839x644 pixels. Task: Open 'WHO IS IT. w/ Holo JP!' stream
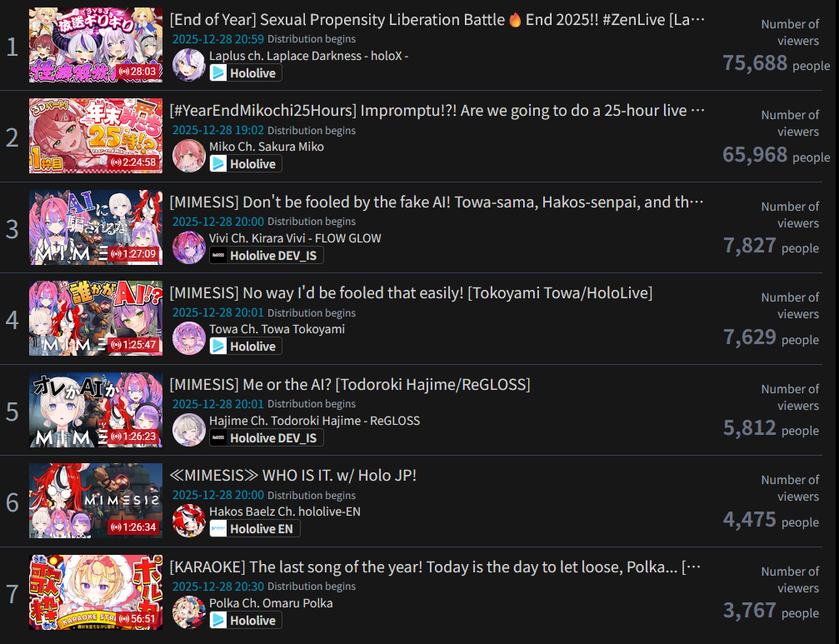pos(292,476)
